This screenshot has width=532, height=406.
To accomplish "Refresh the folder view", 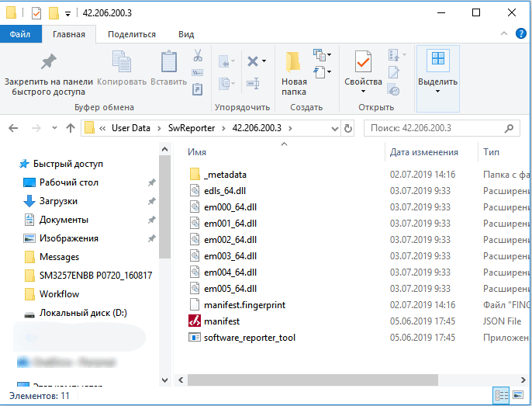I will [347, 128].
